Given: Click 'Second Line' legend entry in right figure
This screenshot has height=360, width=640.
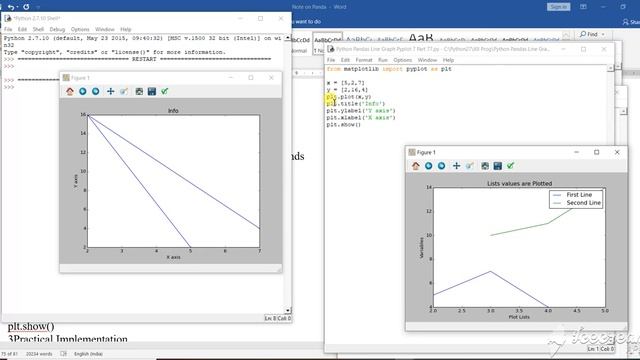Looking at the screenshot, I should coord(583,203).
